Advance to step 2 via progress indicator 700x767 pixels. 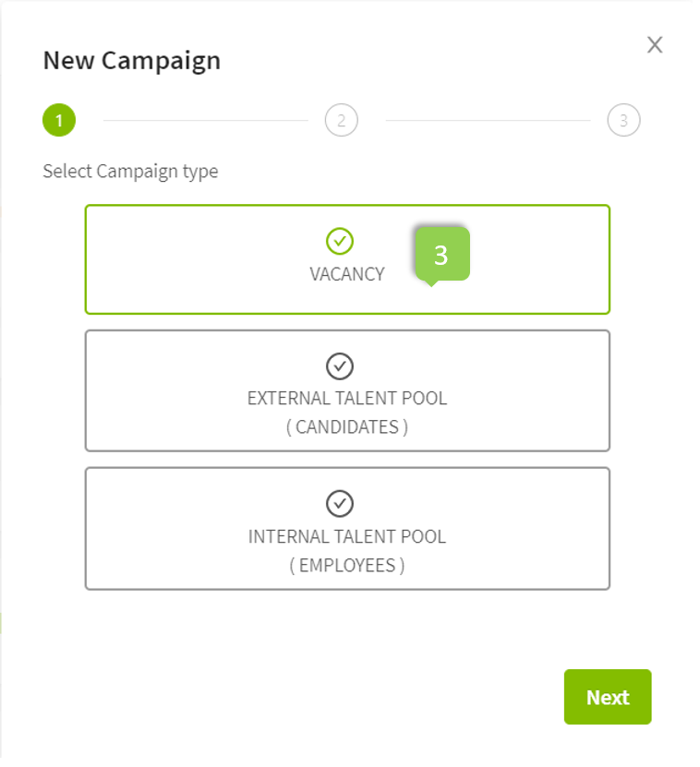pos(342,120)
